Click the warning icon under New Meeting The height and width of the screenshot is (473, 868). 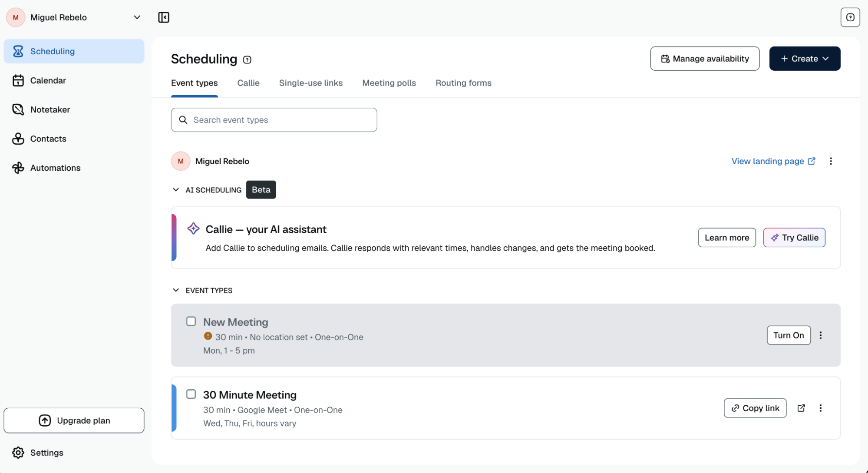[x=208, y=336]
